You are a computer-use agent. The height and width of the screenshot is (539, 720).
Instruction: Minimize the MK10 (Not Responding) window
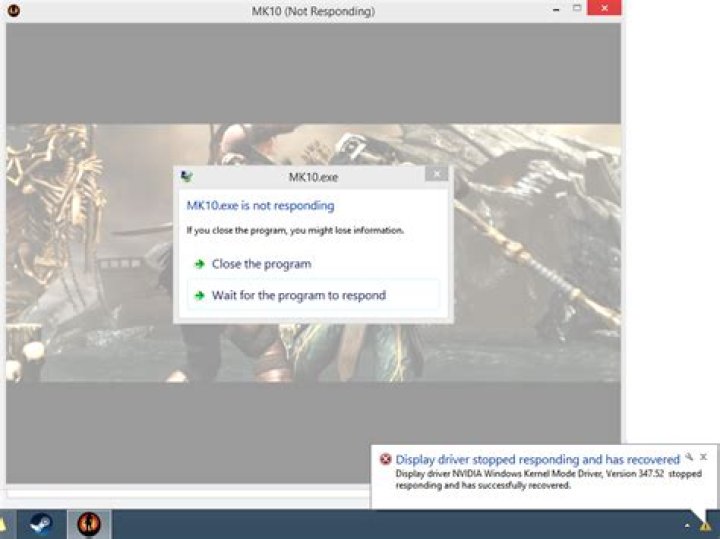pos(556,10)
